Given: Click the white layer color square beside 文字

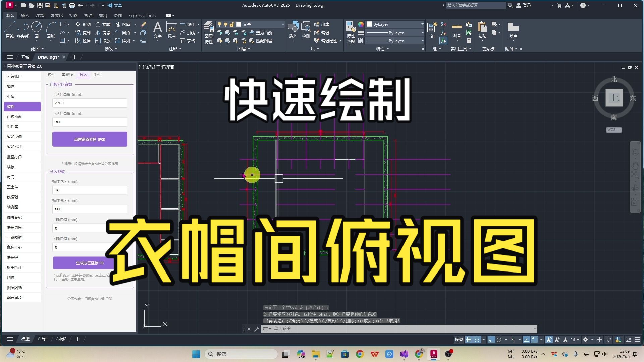Looking at the screenshot, I should (x=239, y=24).
